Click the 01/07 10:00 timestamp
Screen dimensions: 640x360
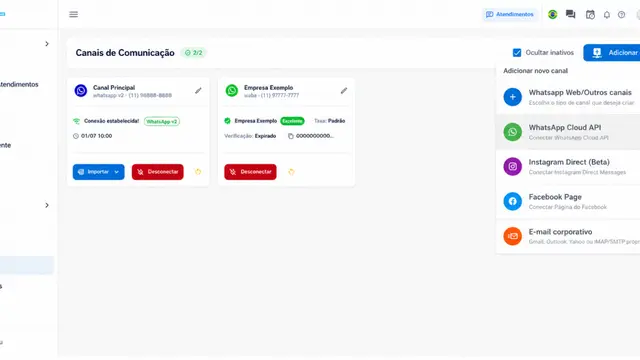tap(96, 136)
